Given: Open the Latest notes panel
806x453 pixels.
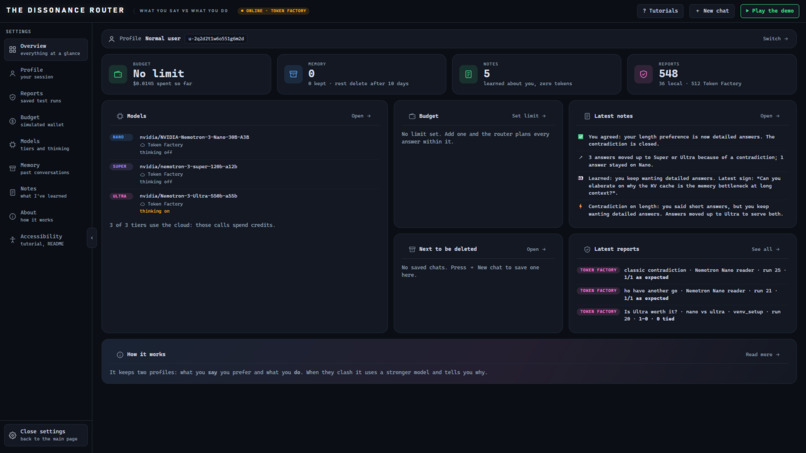Looking at the screenshot, I should pos(770,116).
